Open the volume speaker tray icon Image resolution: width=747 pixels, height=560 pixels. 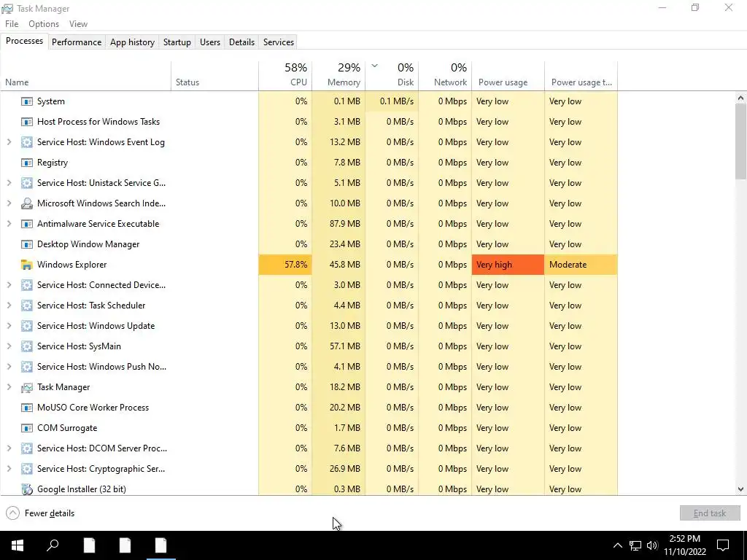click(652, 545)
